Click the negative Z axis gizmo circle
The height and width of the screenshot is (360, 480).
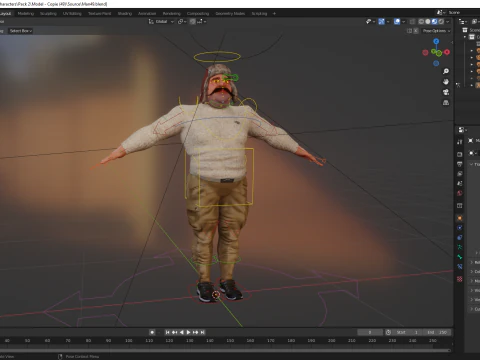436,63
